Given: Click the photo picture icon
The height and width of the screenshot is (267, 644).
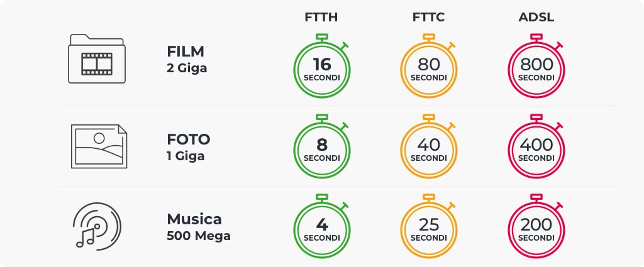Looking at the screenshot, I should 99,146.
